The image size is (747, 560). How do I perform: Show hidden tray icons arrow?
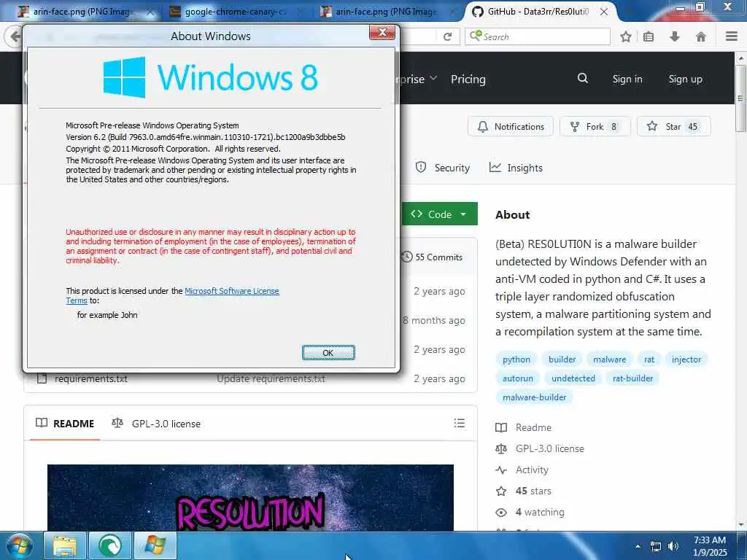[638, 546]
